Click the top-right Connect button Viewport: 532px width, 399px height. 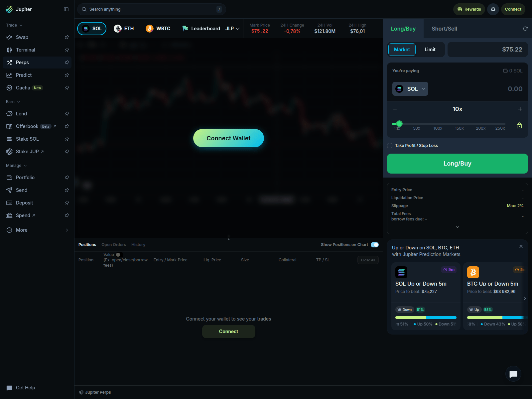[x=513, y=9]
